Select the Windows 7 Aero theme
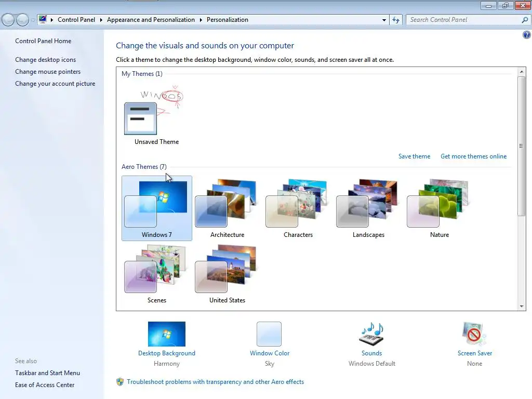532x399 pixels. [157, 208]
